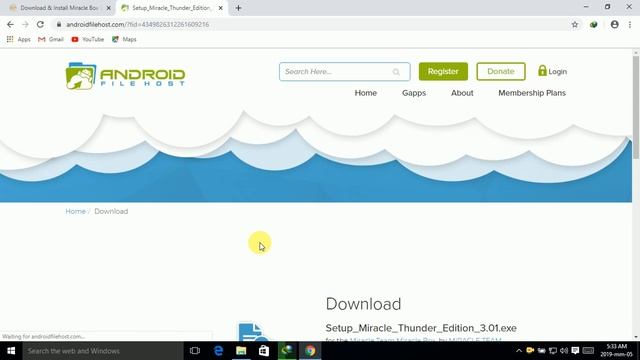The height and width of the screenshot is (360, 640).
Task: Open Membership Plans navigation item
Action: (x=532, y=93)
